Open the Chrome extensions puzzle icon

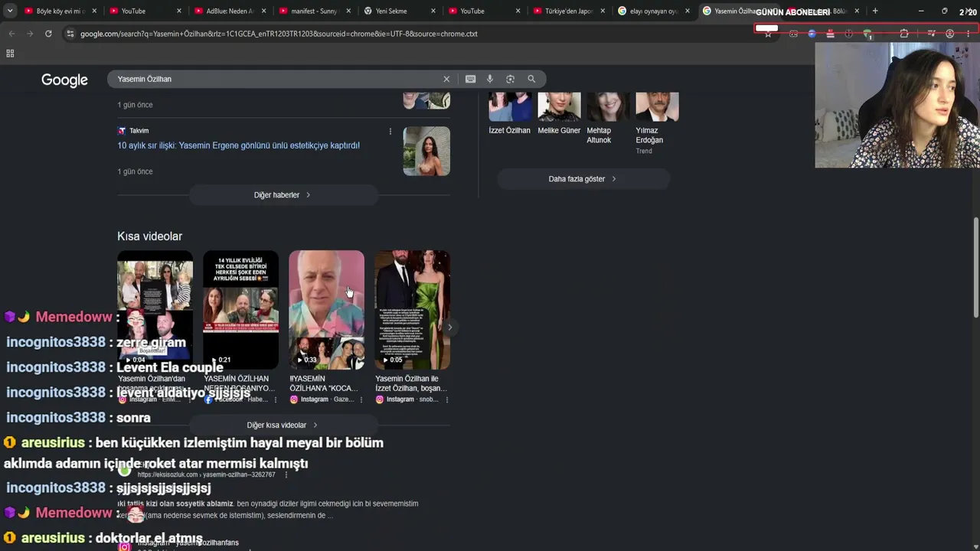(x=904, y=34)
